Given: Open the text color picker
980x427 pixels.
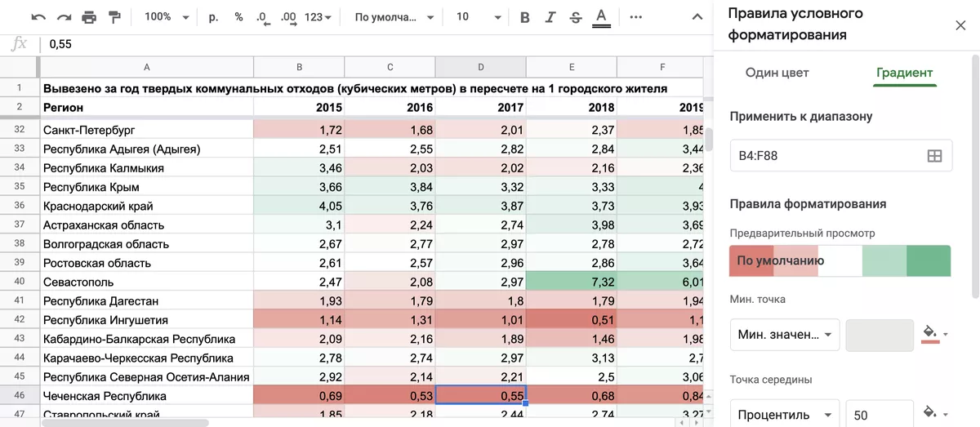Looking at the screenshot, I should [x=601, y=17].
